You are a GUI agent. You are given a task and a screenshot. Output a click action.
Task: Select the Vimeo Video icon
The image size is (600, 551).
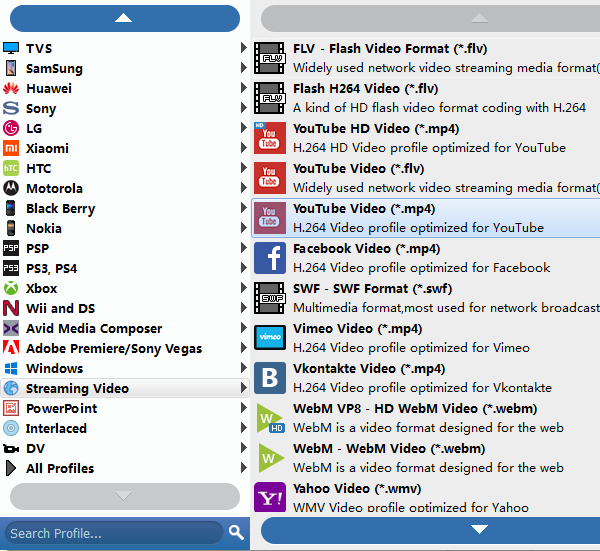(x=270, y=338)
